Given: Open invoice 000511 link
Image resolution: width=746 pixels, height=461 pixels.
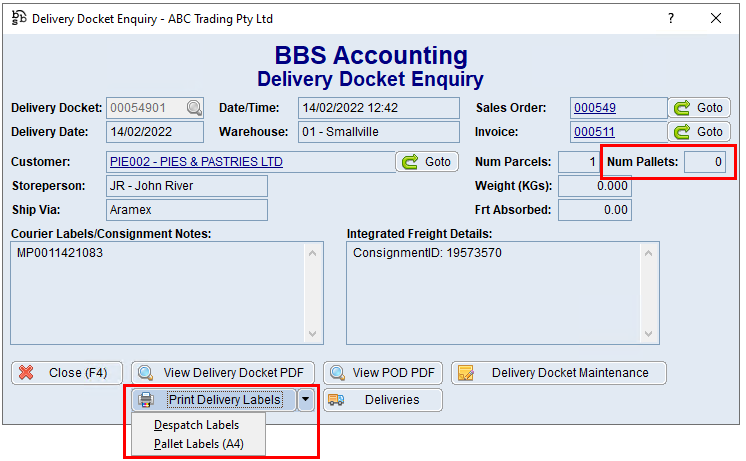Looking at the screenshot, I should coord(595,132).
